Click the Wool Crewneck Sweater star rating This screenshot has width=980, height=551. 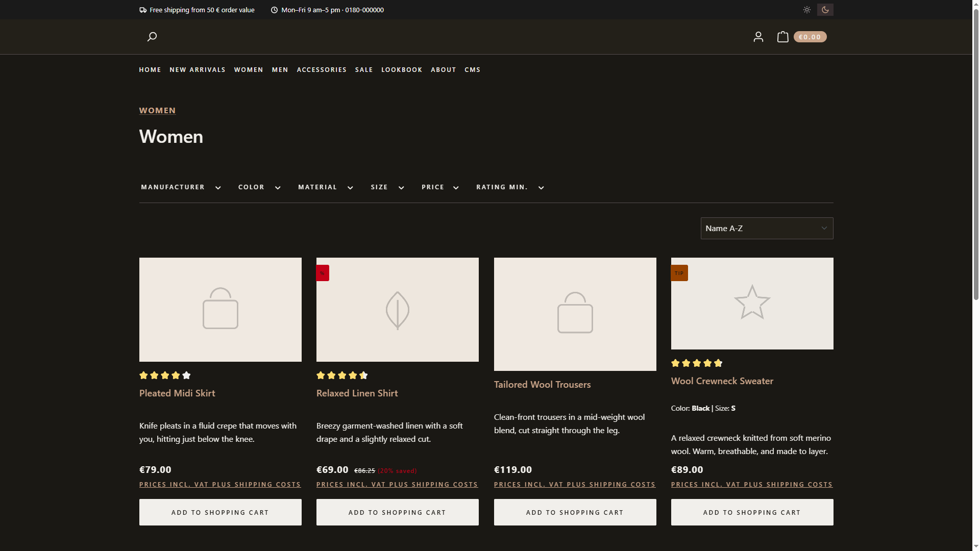click(x=697, y=363)
